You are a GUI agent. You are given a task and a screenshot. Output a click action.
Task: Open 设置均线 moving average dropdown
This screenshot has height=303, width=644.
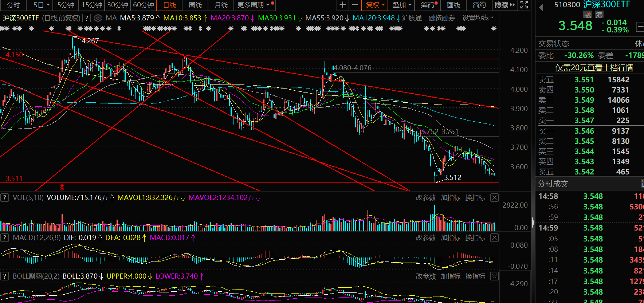478,18
